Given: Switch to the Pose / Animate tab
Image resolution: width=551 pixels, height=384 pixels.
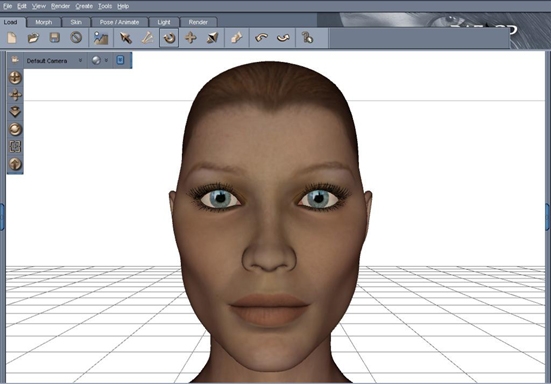Looking at the screenshot, I should point(119,22).
